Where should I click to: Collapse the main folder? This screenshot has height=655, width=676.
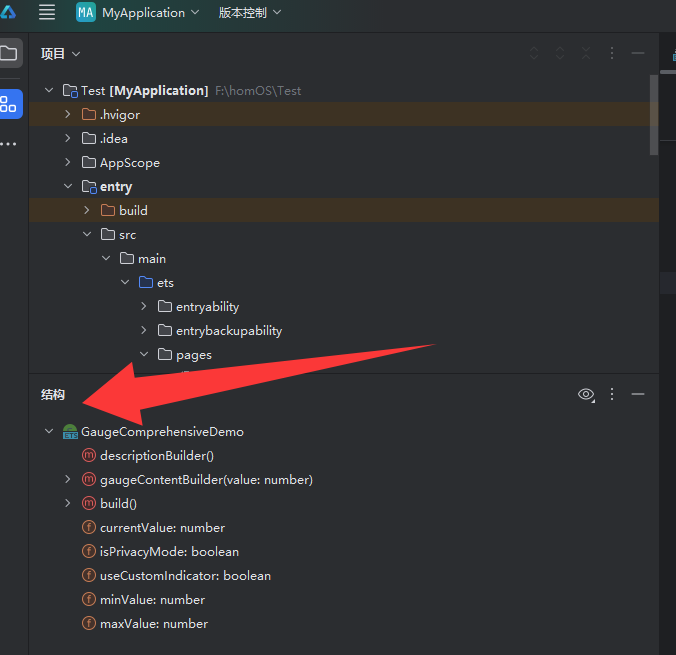(106, 258)
